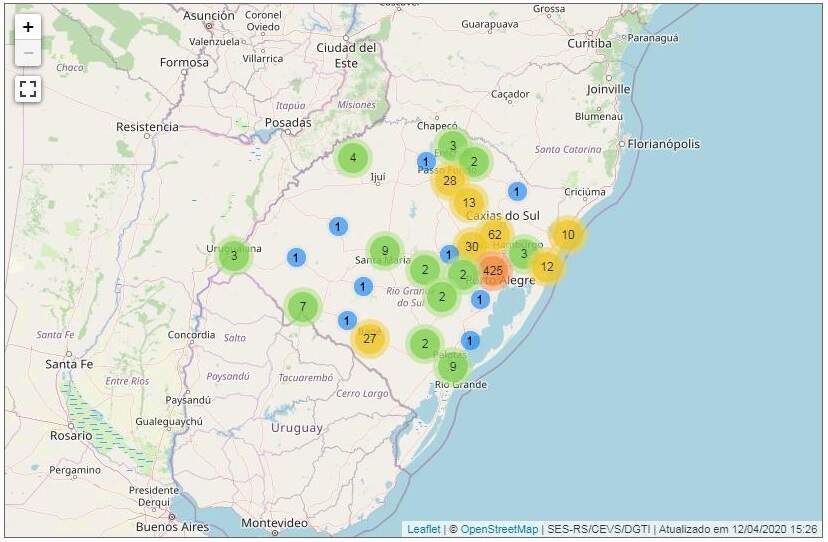Open the yellow 28 cluster marker
Image resolution: width=828 pixels, height=542 pixels.
pos(450,181)
